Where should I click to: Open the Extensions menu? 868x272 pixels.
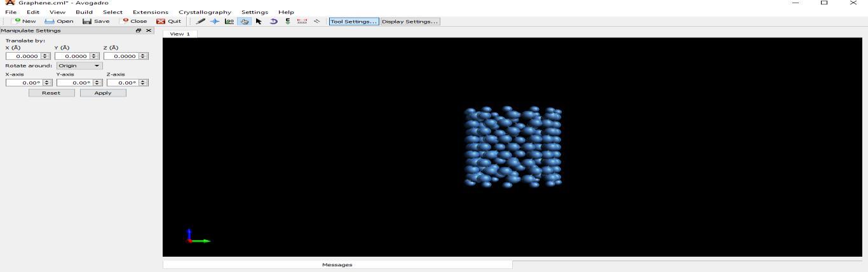[x=151, y=11]
